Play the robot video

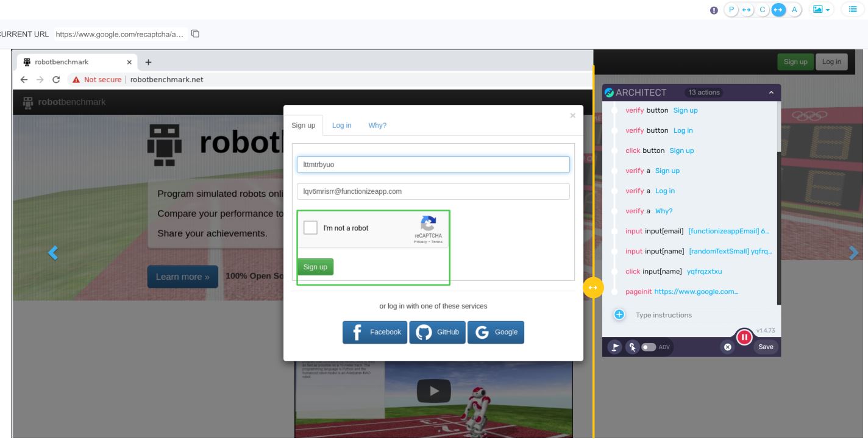click(433, 391)
